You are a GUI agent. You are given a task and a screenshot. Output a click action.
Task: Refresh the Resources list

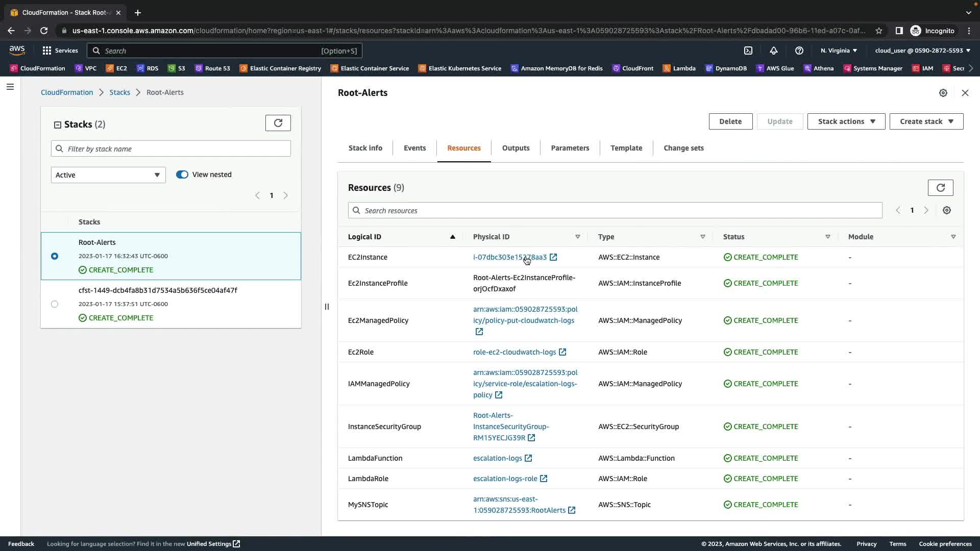click(940, 188)
